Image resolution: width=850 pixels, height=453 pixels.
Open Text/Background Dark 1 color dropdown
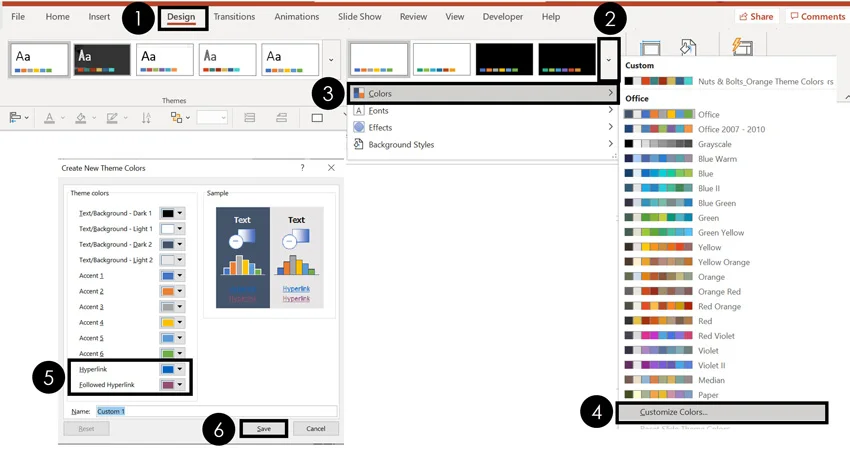click(x=172, y=213)
